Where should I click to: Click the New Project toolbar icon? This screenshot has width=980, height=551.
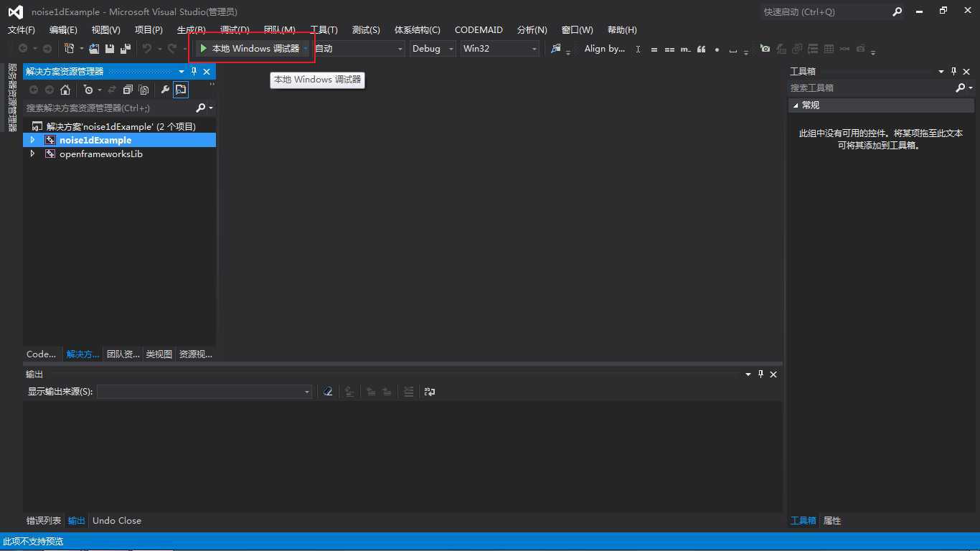pos(70,49)
